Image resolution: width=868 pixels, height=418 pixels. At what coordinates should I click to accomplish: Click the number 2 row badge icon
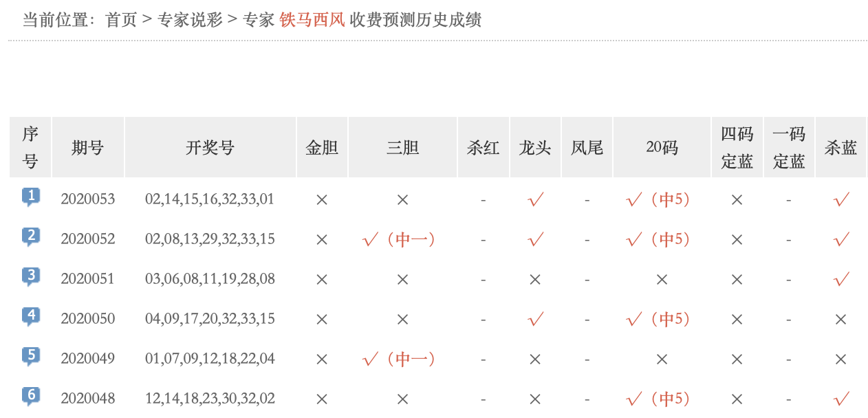(30, 237)
